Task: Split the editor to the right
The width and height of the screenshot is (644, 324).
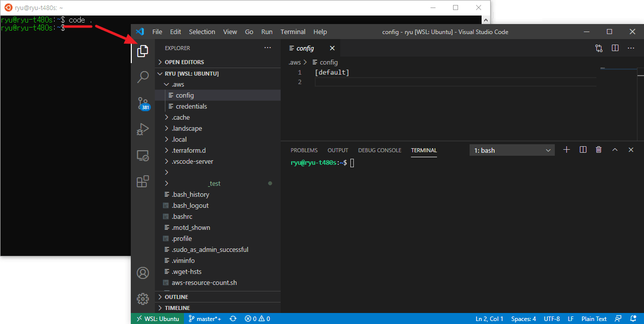Action: pyautogui.click(x=615, y=48)
